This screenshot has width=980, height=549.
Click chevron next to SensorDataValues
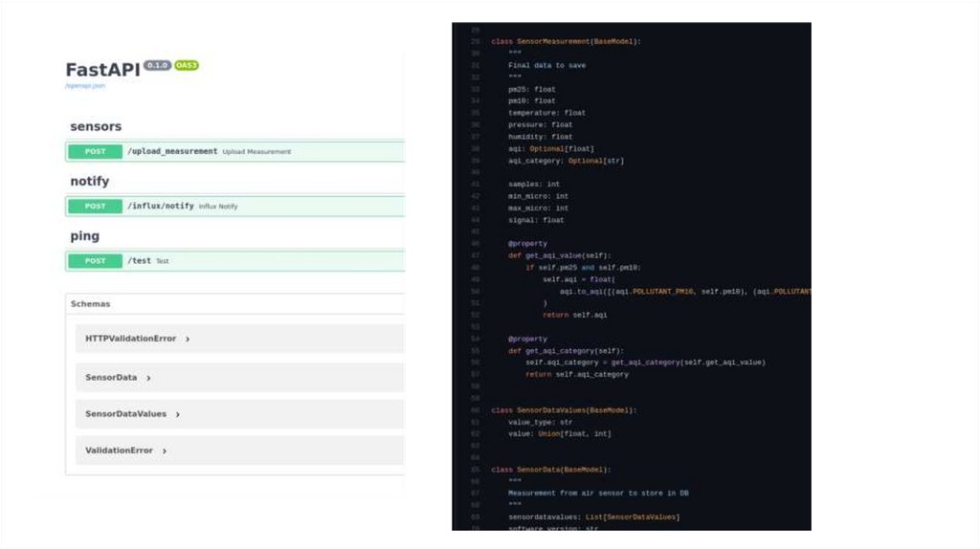[x=177, y=414]
